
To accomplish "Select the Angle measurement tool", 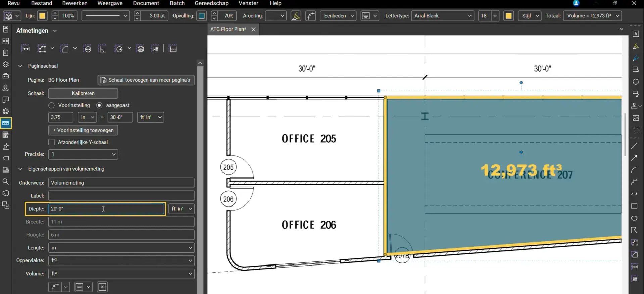I will [102, 49].
